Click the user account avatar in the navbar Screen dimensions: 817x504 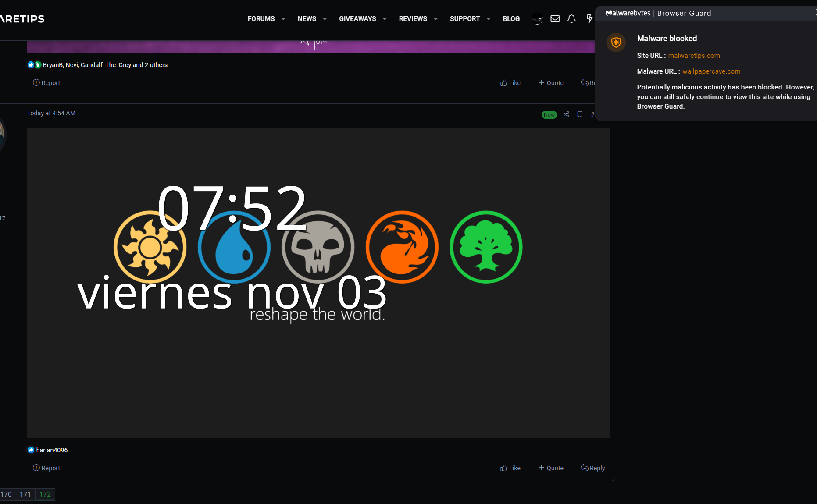tap(537, 19)
